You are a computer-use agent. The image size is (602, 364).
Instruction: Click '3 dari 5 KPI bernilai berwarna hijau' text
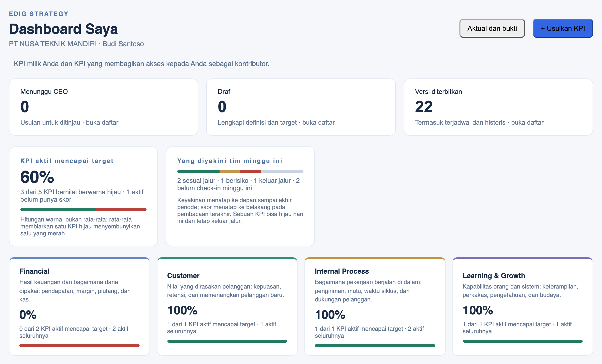[x=71, y=192]
